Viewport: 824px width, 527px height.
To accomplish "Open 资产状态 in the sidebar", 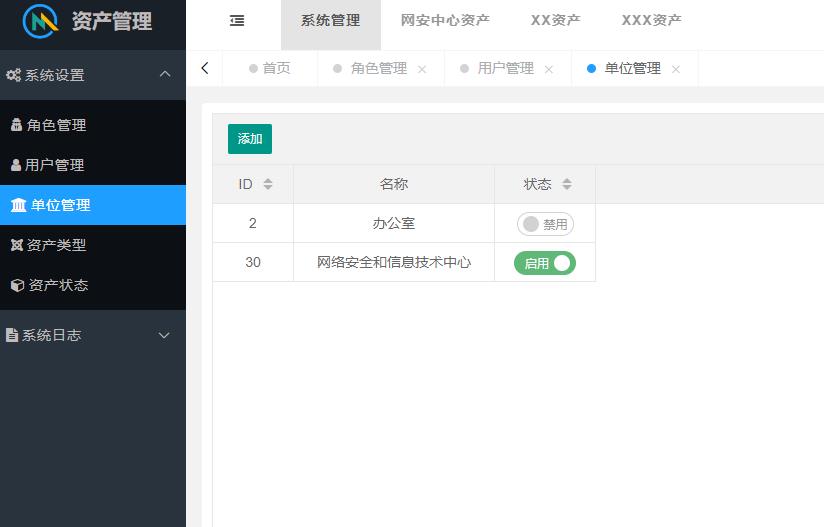I will 93,285.
